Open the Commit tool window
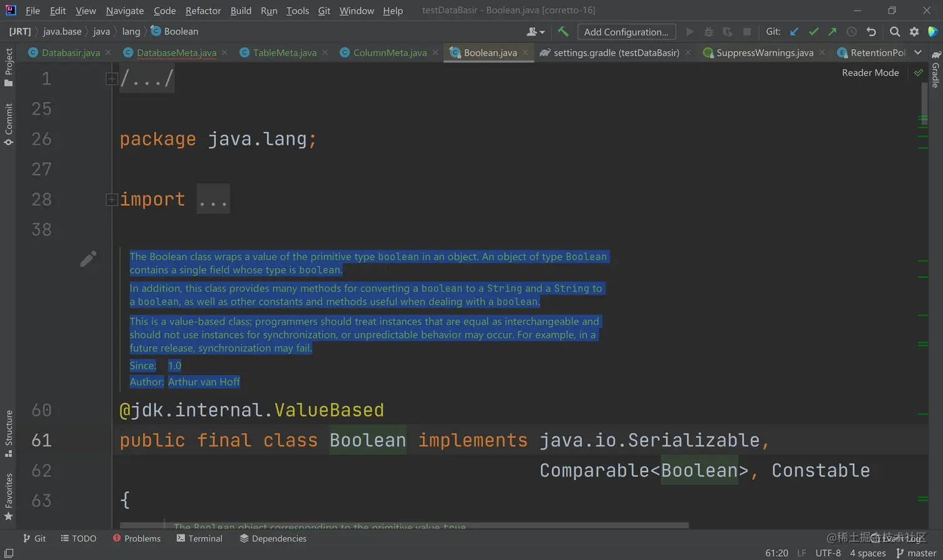This screenshot has height=560, width=943. pyautogui.click(x=9, y=124)
